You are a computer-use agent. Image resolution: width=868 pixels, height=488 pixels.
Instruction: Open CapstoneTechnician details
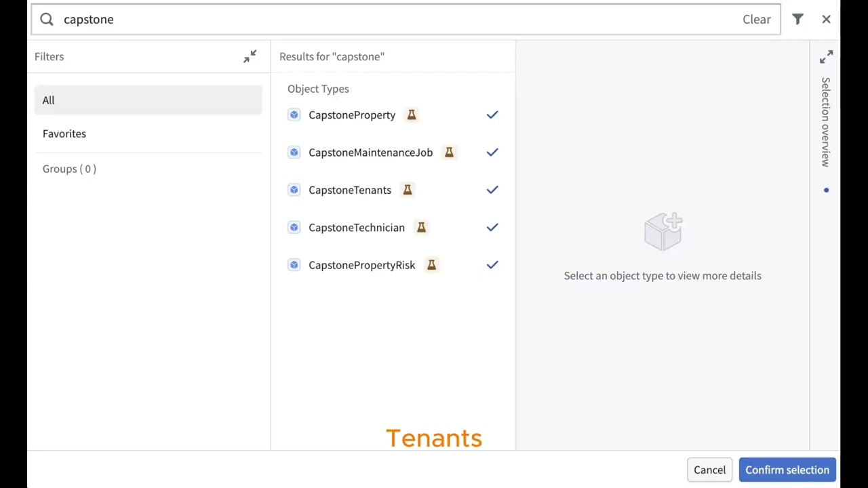coord(357,227)
